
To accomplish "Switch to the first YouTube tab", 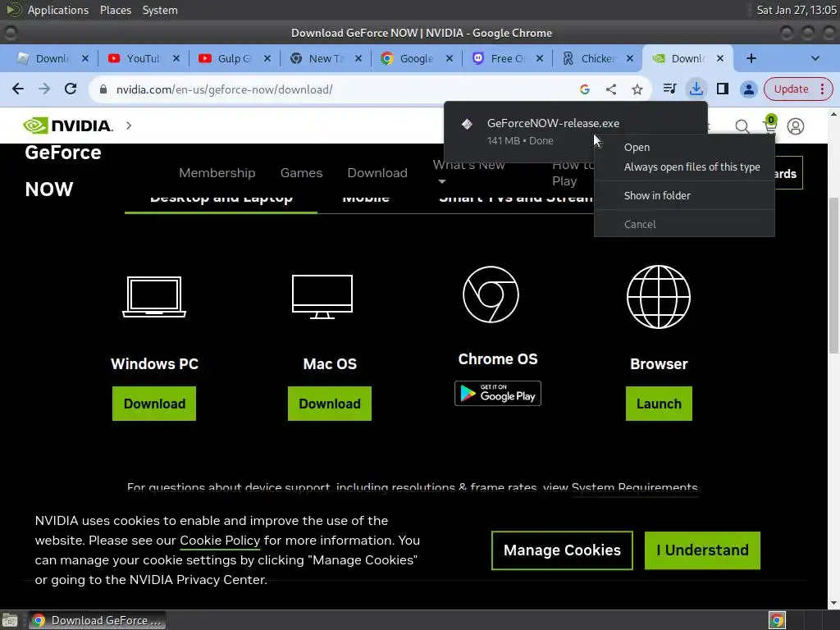I will click(x=143, y=58).
